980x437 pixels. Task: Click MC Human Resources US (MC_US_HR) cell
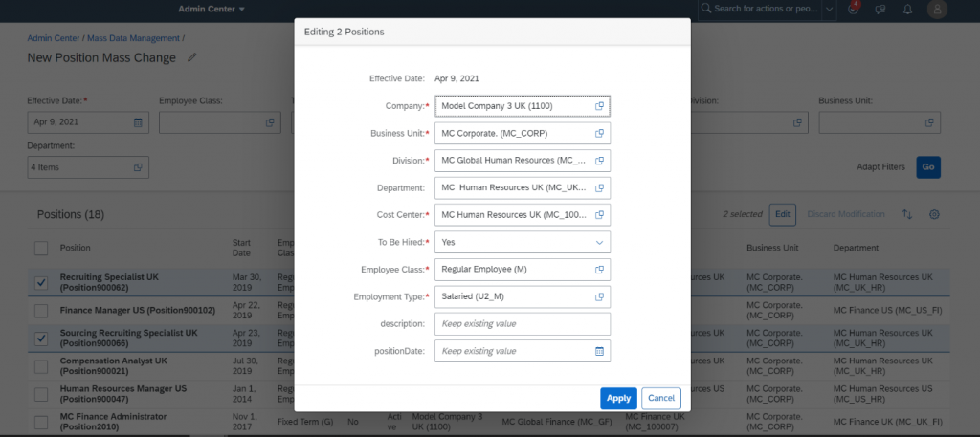point(882,394)
